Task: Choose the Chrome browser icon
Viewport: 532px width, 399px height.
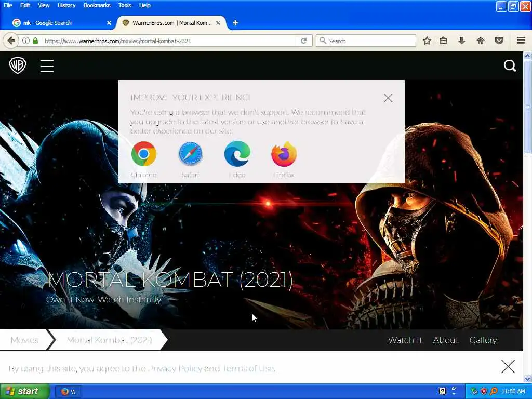Action: [x=144, y=154]
